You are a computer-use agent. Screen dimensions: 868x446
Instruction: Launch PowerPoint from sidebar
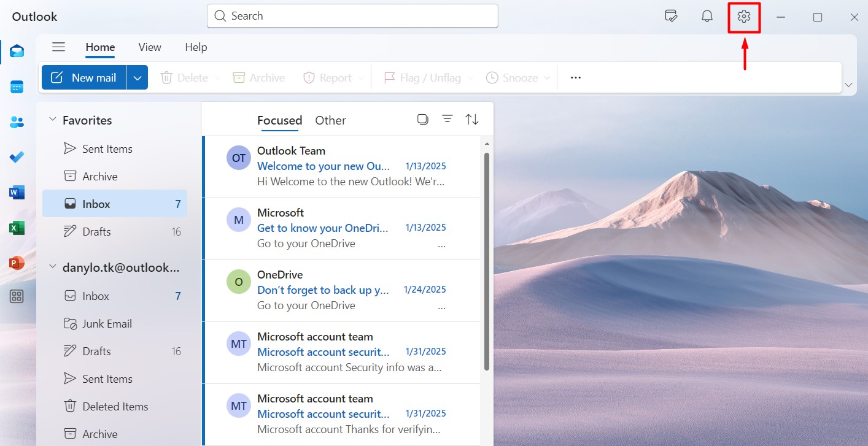coord(17,263)
